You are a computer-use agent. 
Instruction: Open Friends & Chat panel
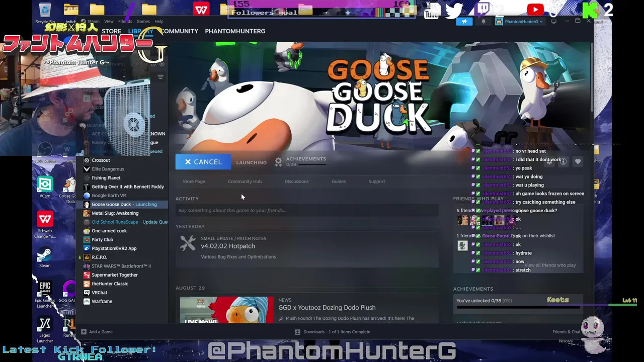pos(567,332)
